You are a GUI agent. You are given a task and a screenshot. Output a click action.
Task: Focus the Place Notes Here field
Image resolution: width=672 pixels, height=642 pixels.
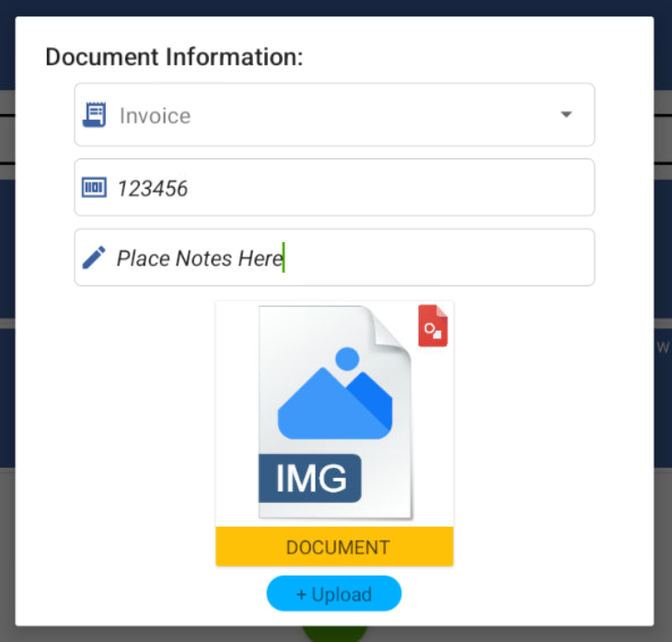pos(334,257)
